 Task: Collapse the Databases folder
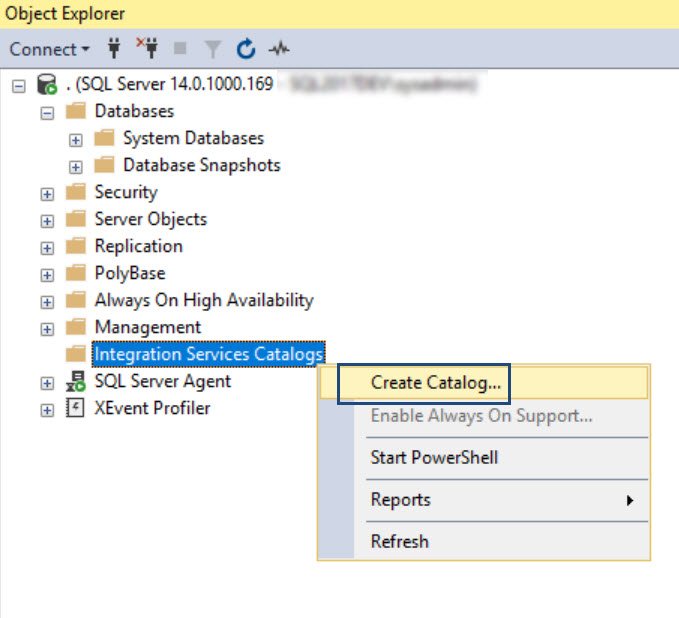point(47,113)
